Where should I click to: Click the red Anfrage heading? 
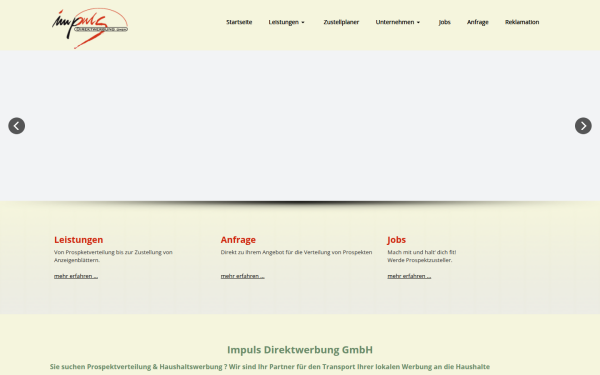[x=238, y=240]
